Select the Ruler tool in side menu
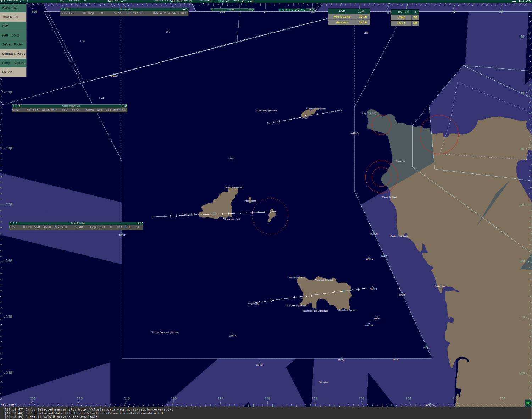The width and height of the screenshot is (532, 419). pyautogui.click(x=13, y=72)
